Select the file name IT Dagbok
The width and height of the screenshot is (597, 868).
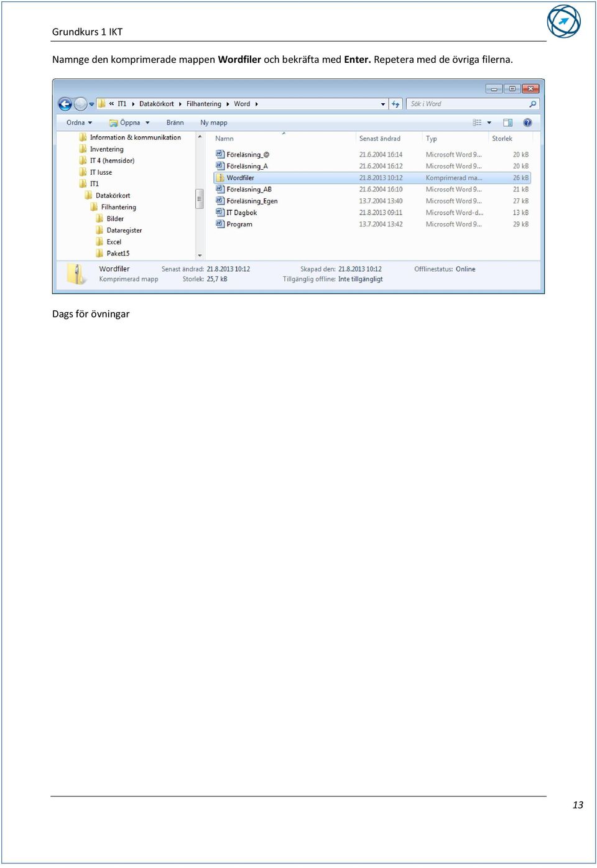241,213
